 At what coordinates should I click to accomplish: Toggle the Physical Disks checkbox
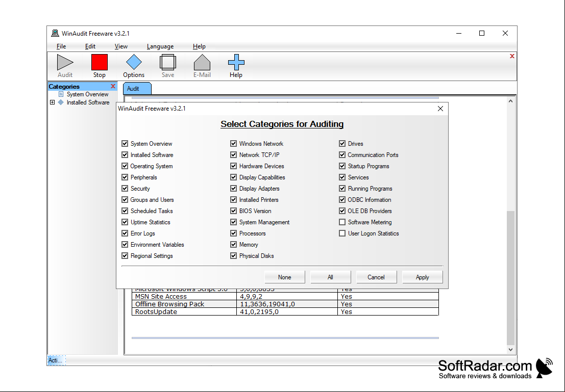click(233, 255)
